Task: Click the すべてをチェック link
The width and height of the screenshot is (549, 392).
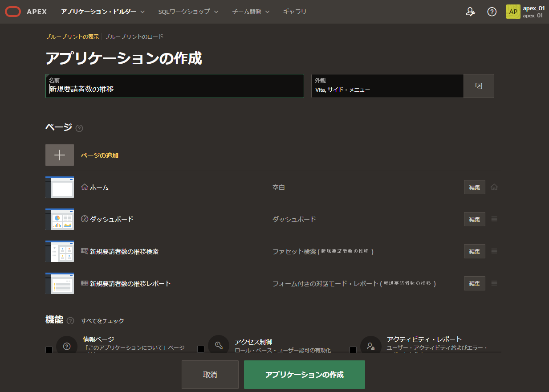Action: [x=102, y=321]
